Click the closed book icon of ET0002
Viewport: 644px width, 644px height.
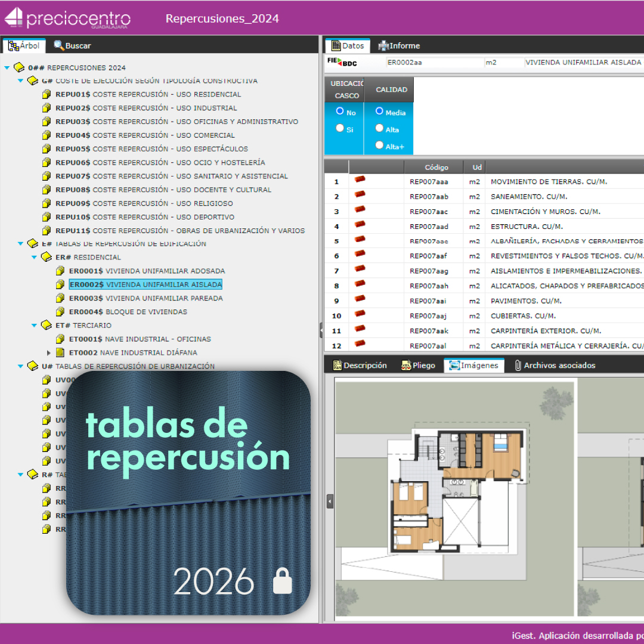(x=60, y=352)
